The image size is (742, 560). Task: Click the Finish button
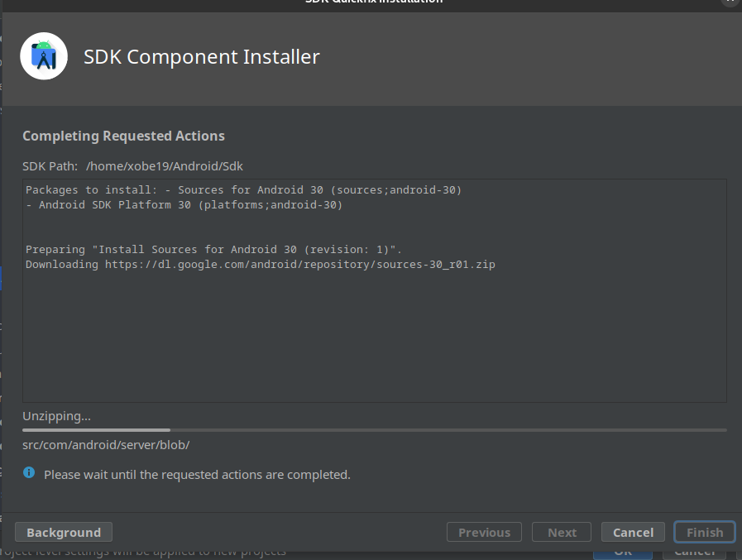pos(704,532)
